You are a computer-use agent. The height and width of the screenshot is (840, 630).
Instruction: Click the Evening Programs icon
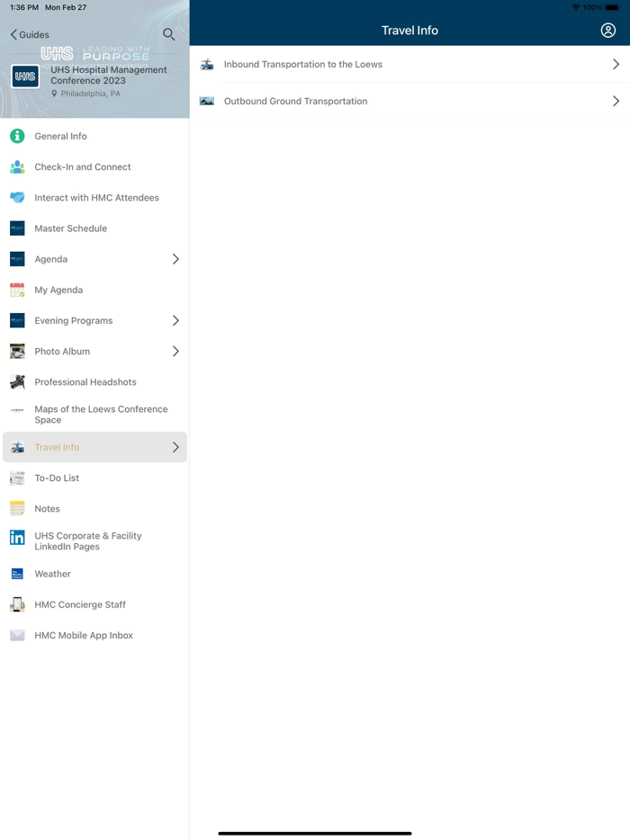[x=17, y=320]
